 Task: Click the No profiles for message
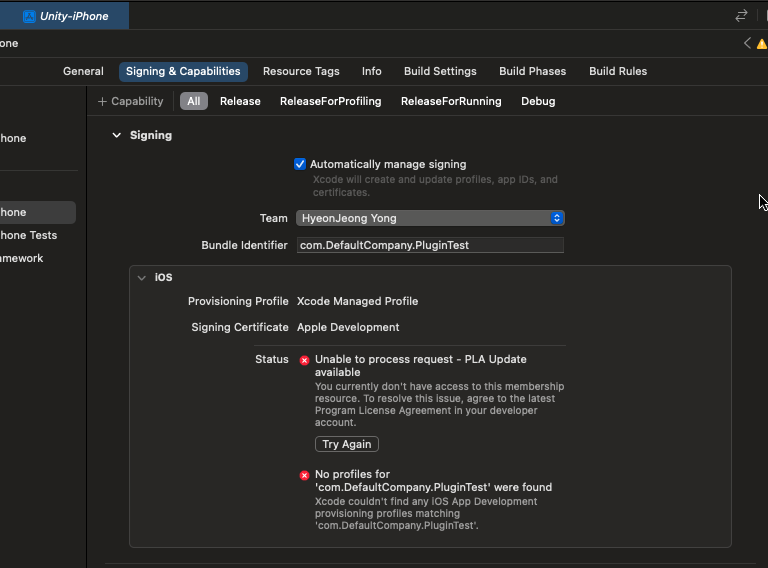click(433, 481)
